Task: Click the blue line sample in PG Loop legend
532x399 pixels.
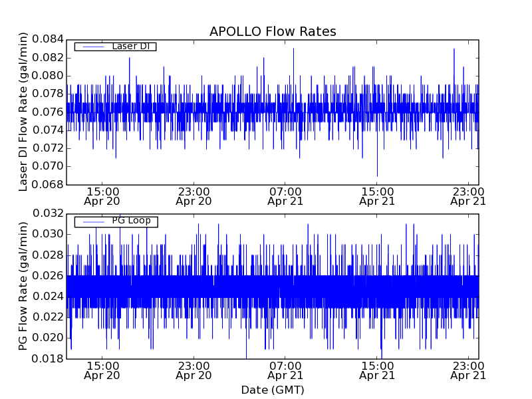Action: [x=93, y=222]
